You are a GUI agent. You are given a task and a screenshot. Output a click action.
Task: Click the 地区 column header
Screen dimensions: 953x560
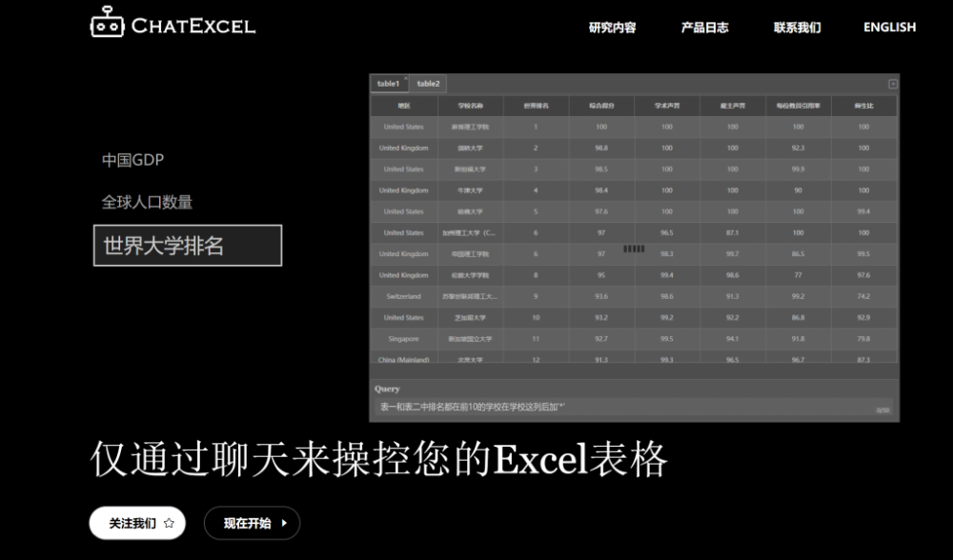tap(404, 106)
